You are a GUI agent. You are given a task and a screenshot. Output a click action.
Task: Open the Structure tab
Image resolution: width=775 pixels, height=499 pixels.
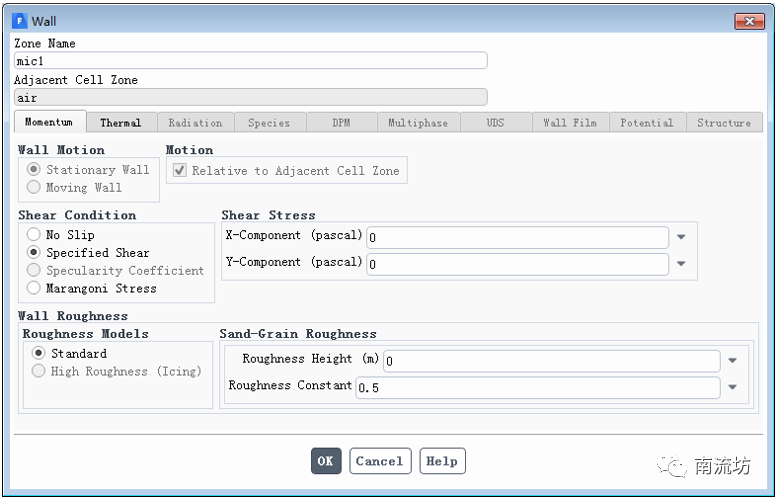725,123
